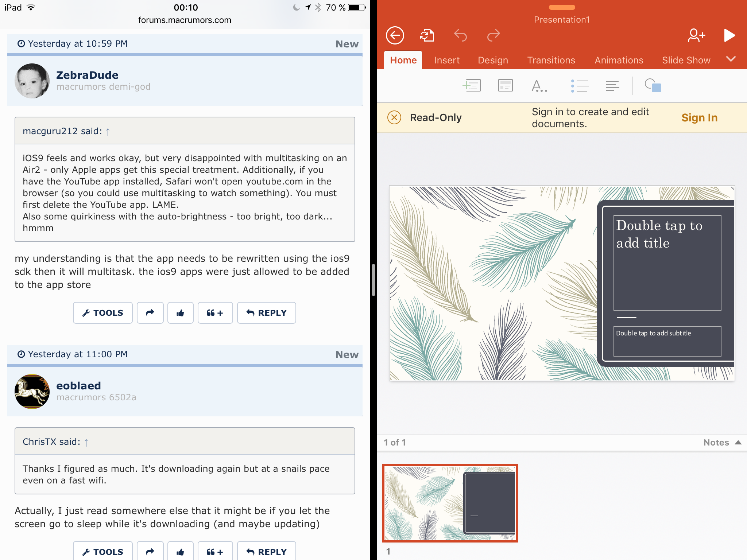Open the slide layout picker

(x=505, y=86)
